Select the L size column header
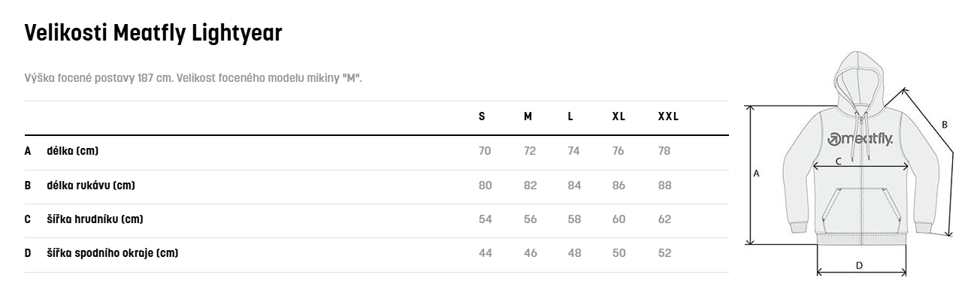Viewport: 980px width, 308px height. click(571, 116)
